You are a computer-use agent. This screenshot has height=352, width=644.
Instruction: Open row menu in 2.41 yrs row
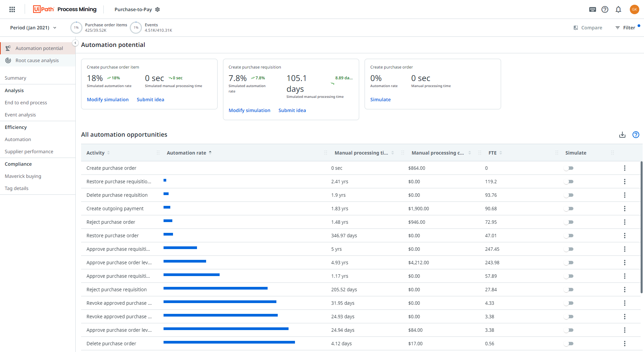tap(625, 182)
